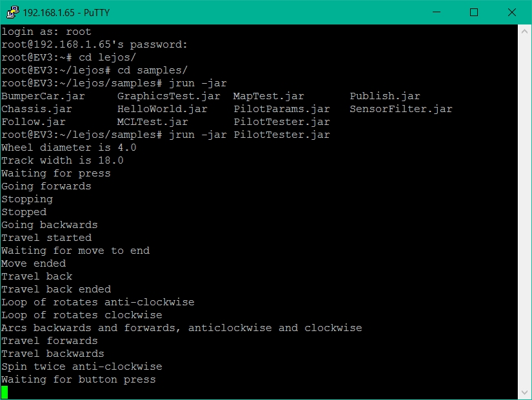This screenshot has width=532, height=400.
Task: Click the scrollbar down arrow
Action: (x=524, y=392)
